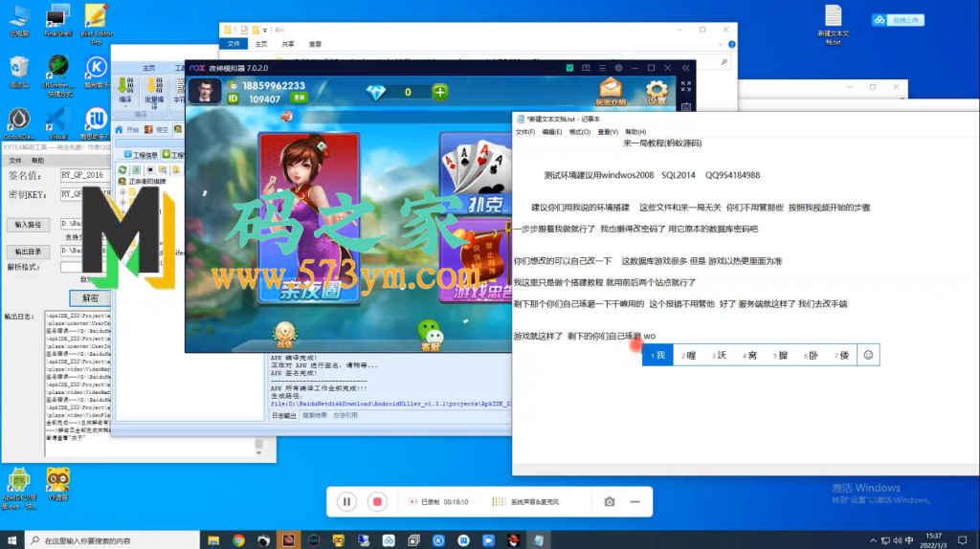Stop the screen recording

point(377,501)
